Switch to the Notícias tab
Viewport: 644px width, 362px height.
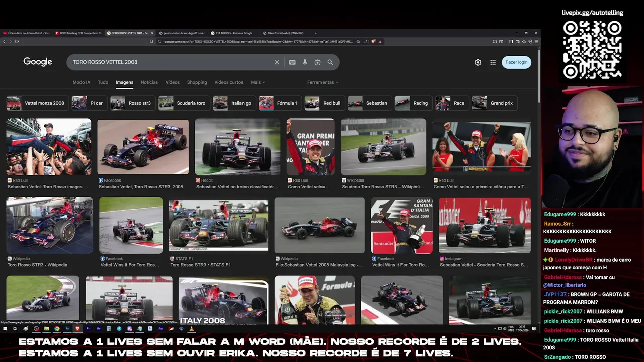pos(149,82)
